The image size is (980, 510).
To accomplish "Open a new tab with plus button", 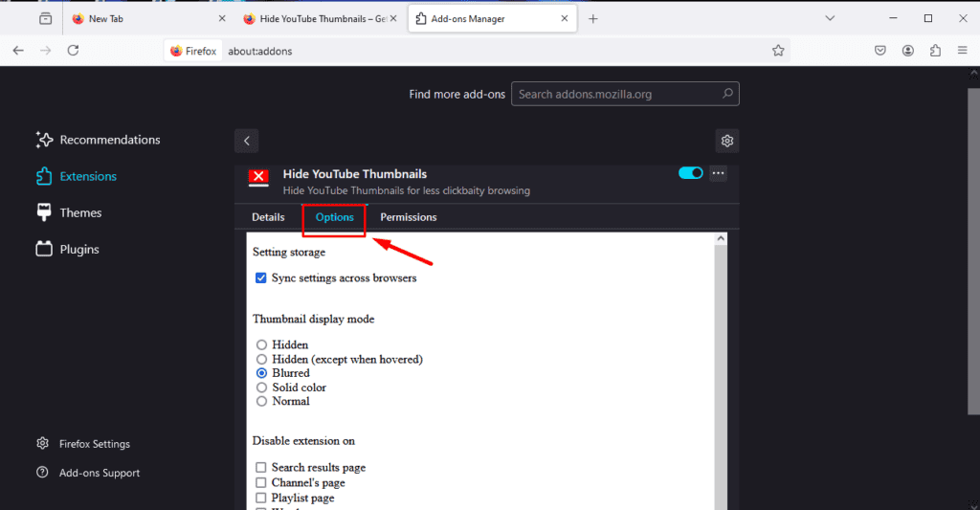I will coord(593,19).
